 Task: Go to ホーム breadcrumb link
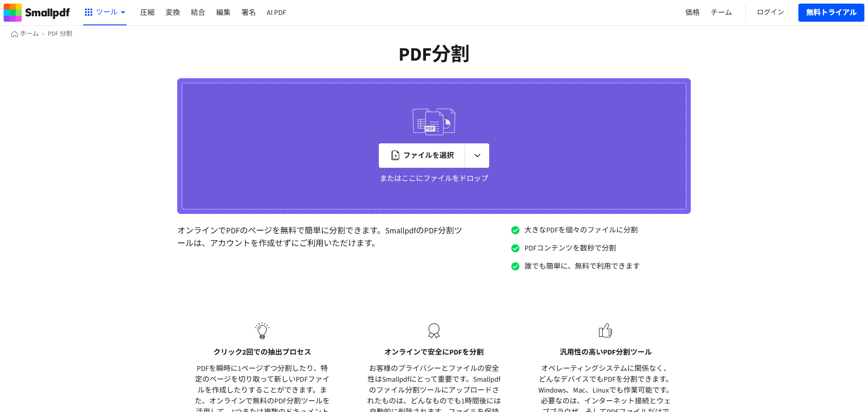click(x=29, y=33)
